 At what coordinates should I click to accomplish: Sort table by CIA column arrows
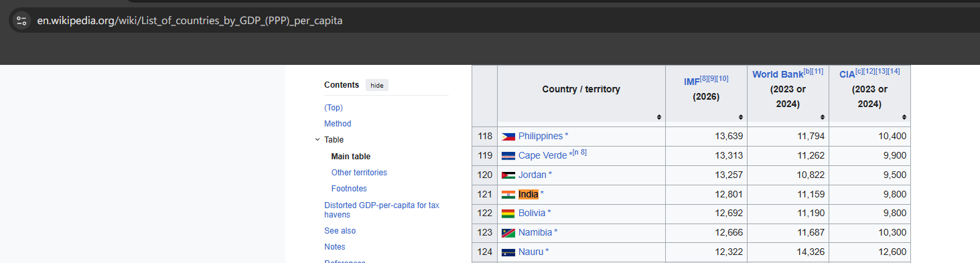[x=904, y=117]
